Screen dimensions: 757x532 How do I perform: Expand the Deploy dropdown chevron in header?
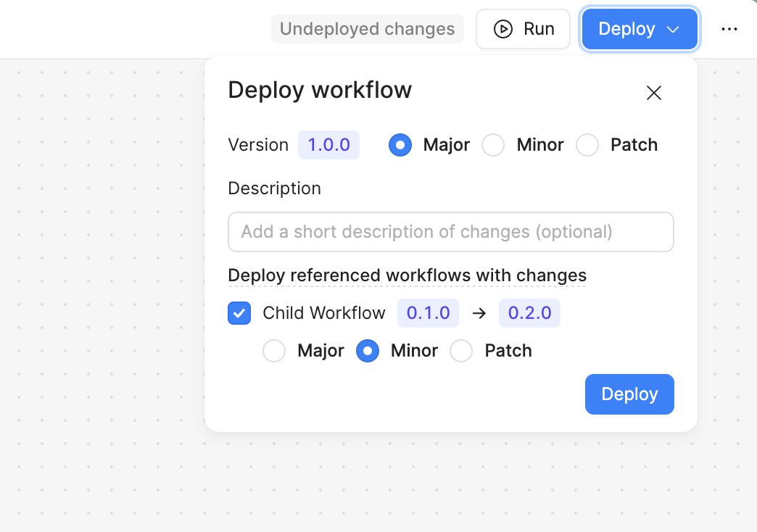[673, 29]
